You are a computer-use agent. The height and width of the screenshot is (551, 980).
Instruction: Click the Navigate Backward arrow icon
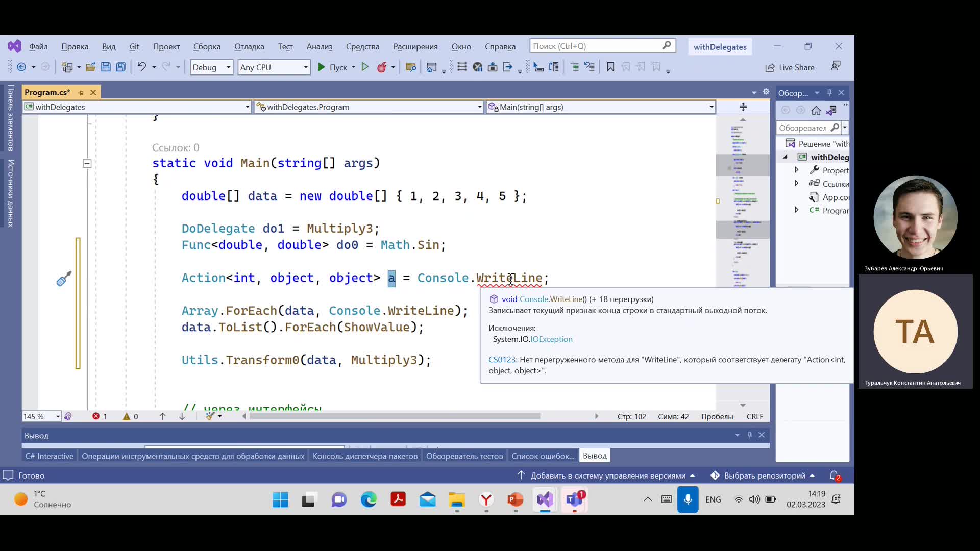tap(21, 67)
